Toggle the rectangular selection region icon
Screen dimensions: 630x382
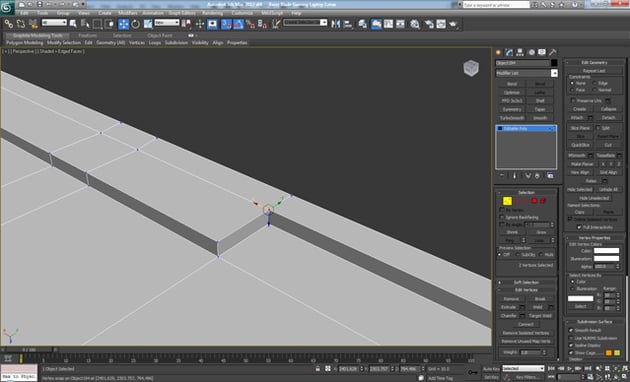point(97,24)
